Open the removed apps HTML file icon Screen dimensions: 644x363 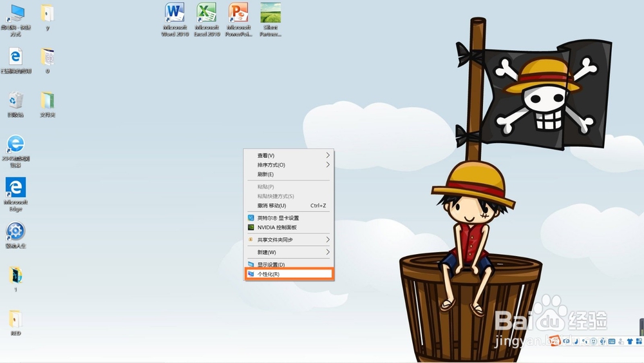(x=15, y=61)
